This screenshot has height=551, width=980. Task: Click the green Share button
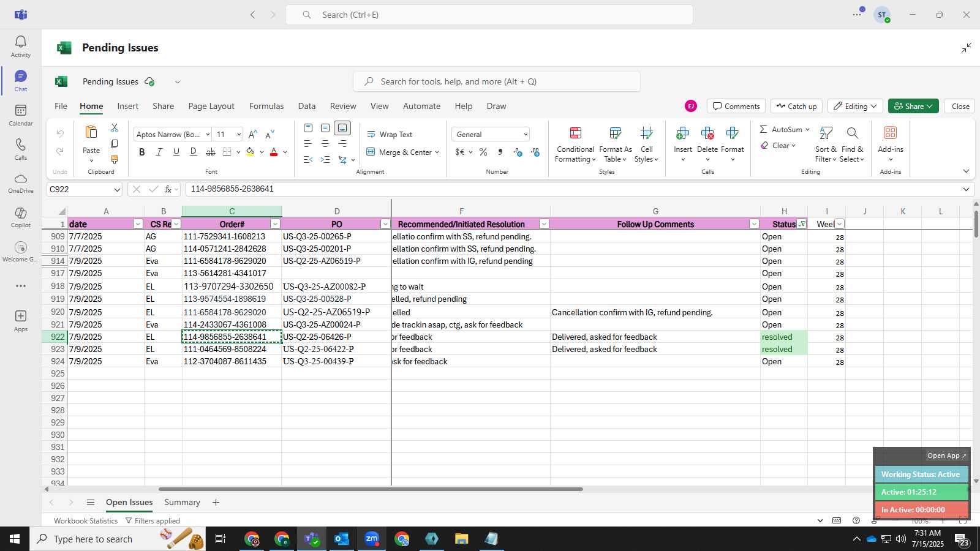pos(913,106)
